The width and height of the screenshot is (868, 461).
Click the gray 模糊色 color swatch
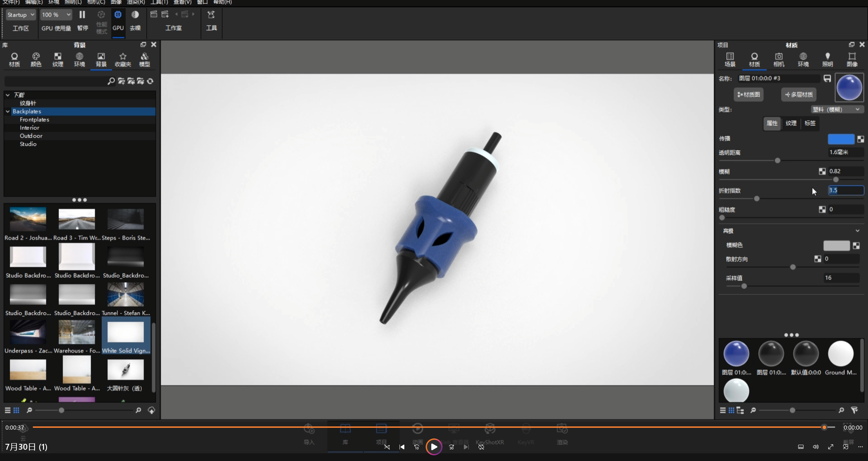coord(836,245)
